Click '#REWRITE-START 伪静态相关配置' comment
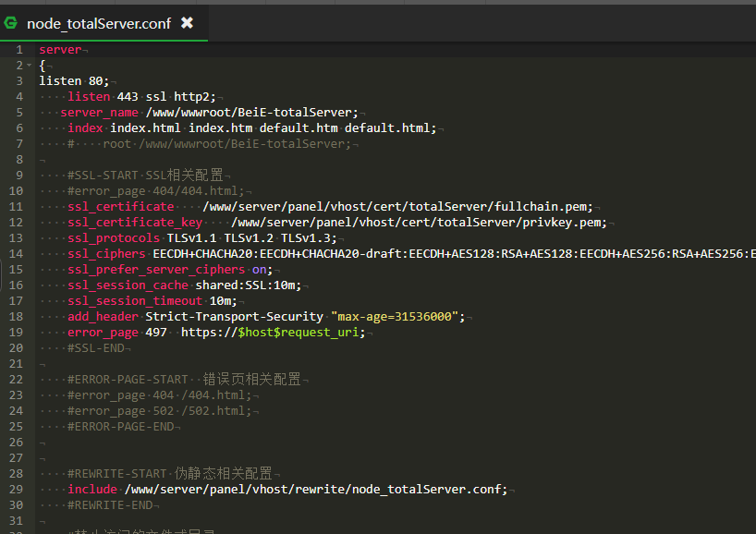This screenshot has height=534, width=756. point(170,474)
